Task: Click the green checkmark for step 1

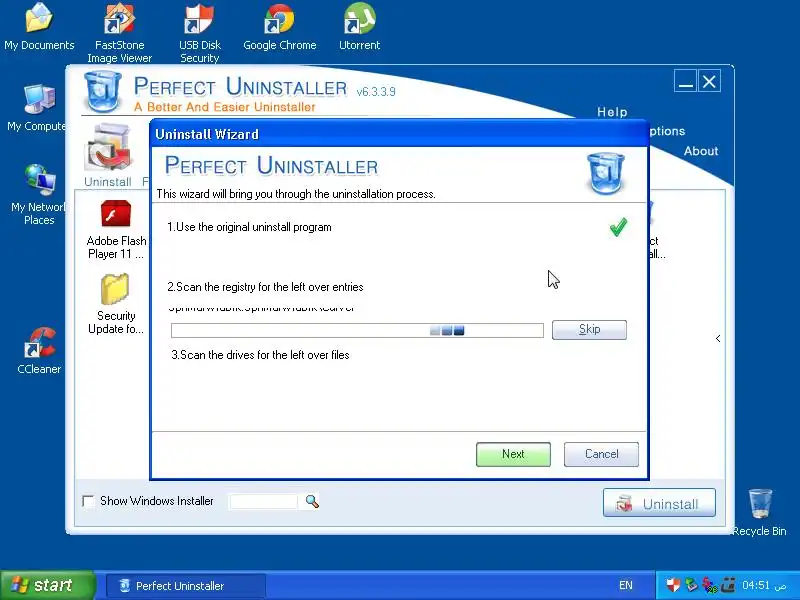Action: pyautogui.click(x=618, y=227)
